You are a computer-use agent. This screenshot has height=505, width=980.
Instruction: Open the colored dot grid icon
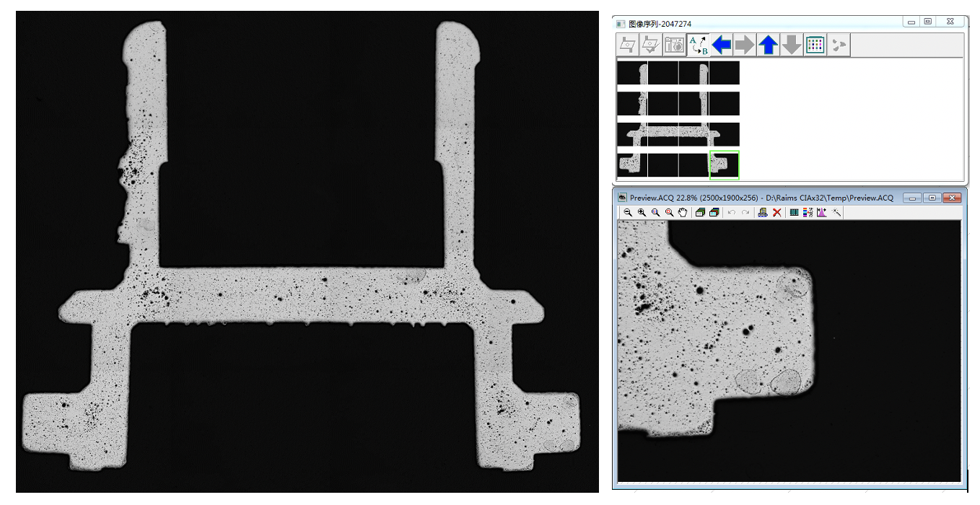click(815, 45)
